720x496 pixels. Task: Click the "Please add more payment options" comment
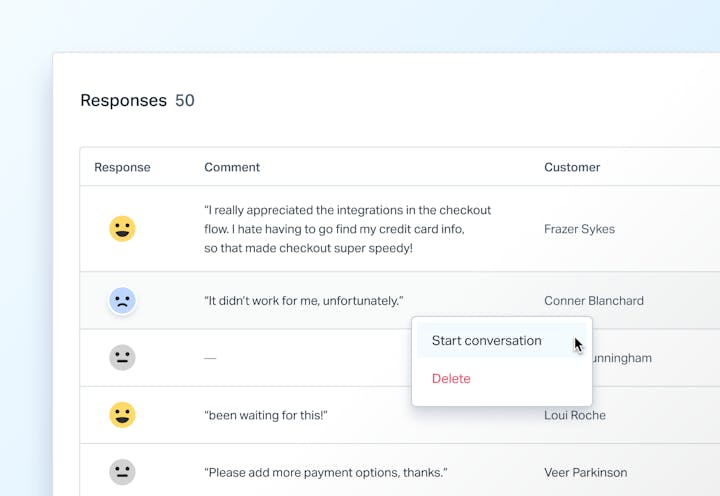(x=325, y=472)
